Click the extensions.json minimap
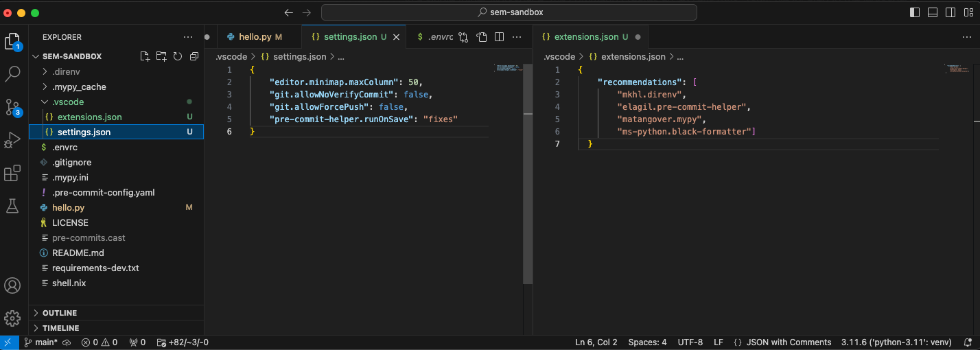 pyautogui.click(x=956, y=69)
